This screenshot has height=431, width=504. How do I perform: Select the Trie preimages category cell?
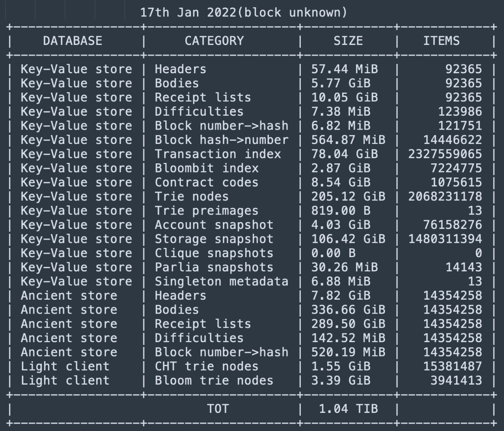click(206, 211)
